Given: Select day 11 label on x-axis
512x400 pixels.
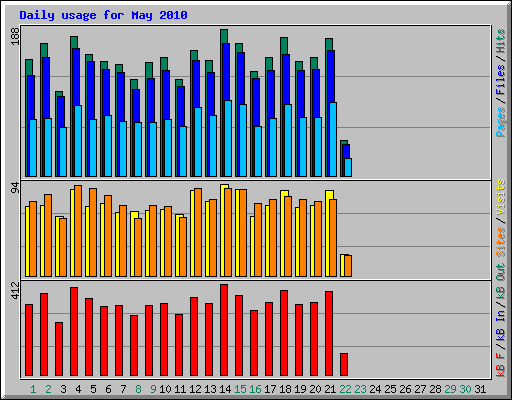Looking at the screenshot, I should (180, 389).
